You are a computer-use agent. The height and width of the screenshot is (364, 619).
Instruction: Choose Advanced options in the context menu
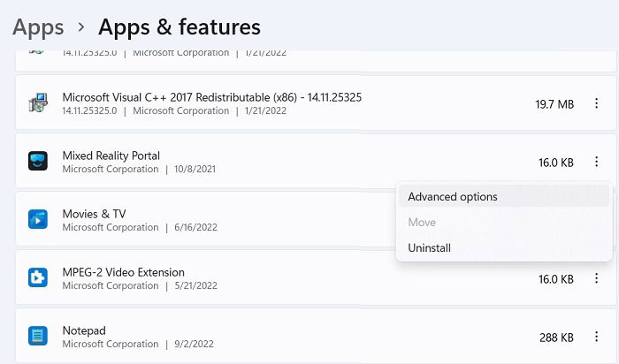(x=453, y=197)
